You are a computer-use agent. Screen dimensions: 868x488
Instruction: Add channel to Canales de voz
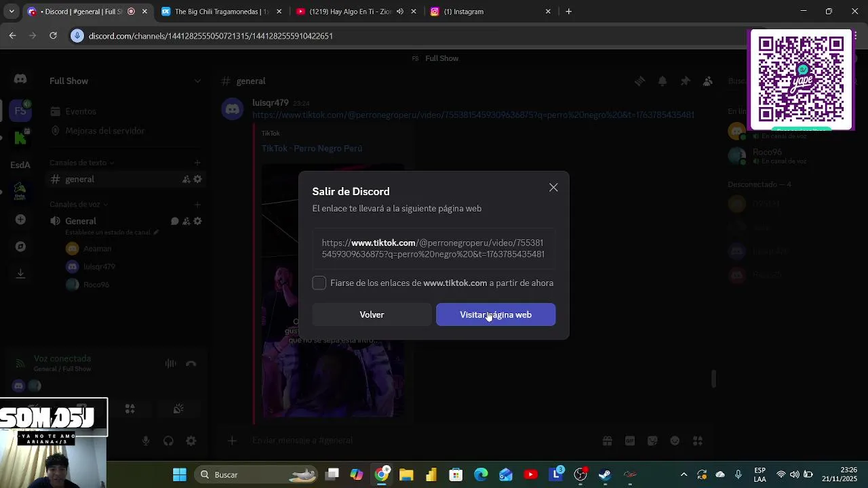(x=197, y=204)
